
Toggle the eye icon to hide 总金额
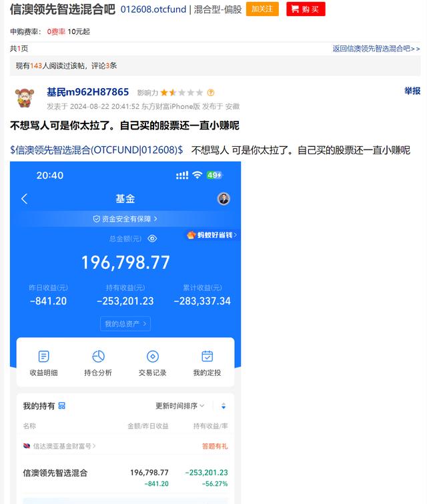pyautogui.click(x=152, y=238)
